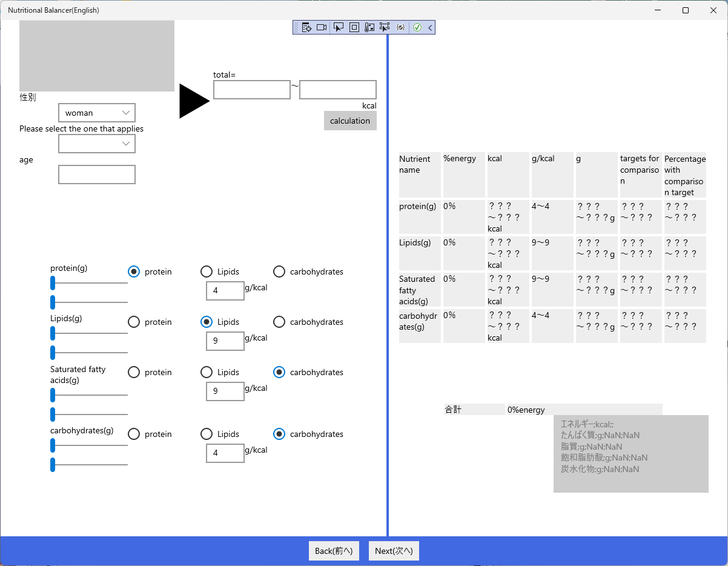728x566 pixels.
Task: Click 'Saturated fatty acids(g)' table row label
Action: tap(420, 290)
